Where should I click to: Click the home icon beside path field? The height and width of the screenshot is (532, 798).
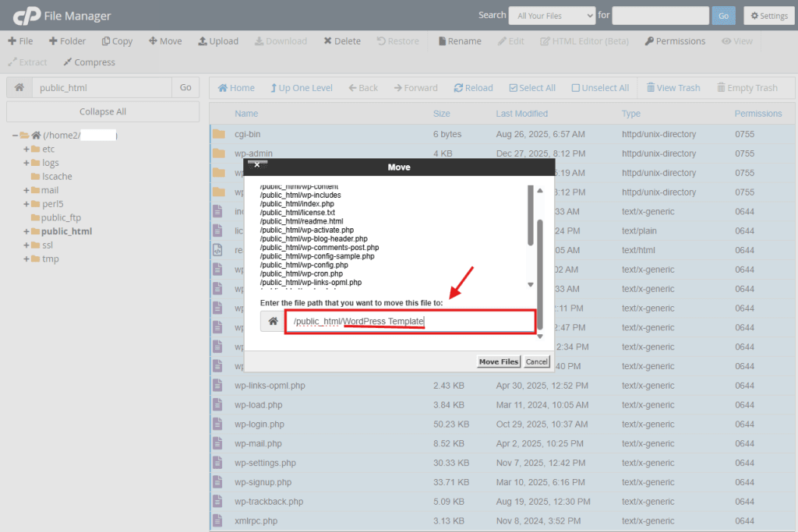19,88
